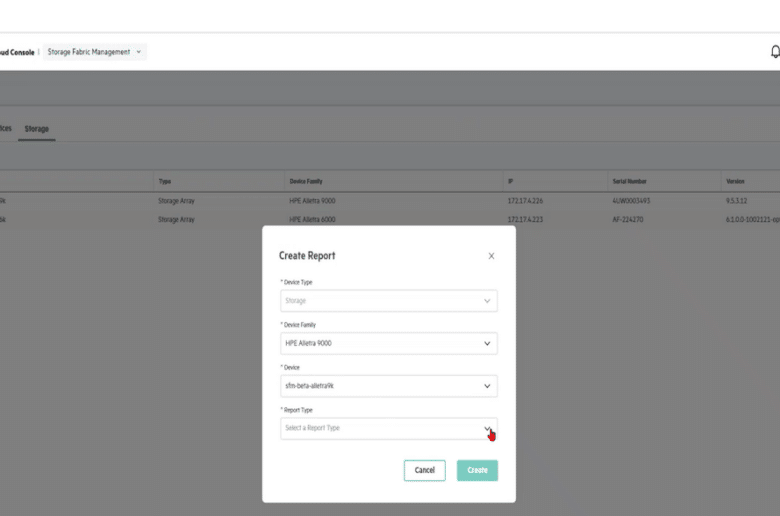Click serial number 4UW0003493
This screenshot has height=516, width=780.
click(631, 201)
